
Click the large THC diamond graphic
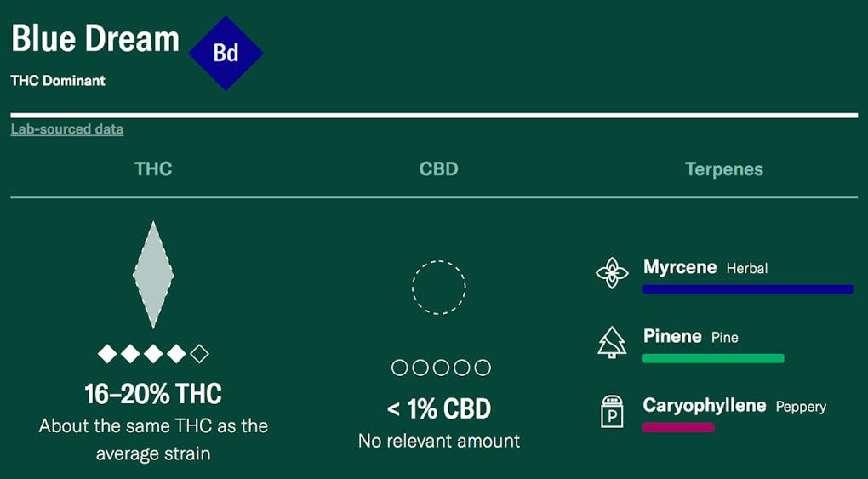tap(153, 275)
